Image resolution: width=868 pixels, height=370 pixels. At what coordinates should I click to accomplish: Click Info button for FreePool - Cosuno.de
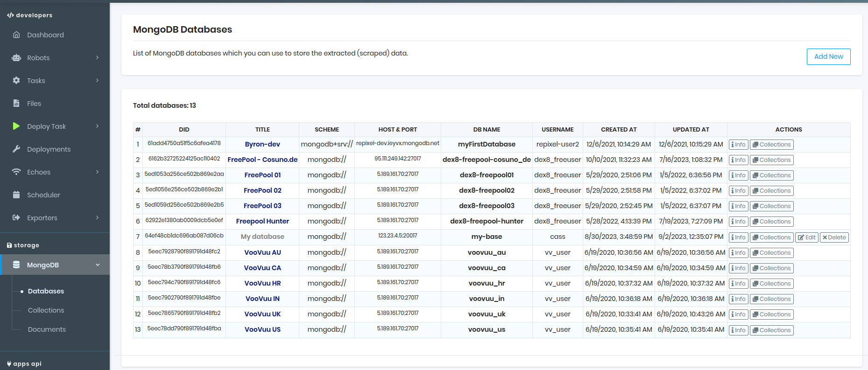coord(738,160)
